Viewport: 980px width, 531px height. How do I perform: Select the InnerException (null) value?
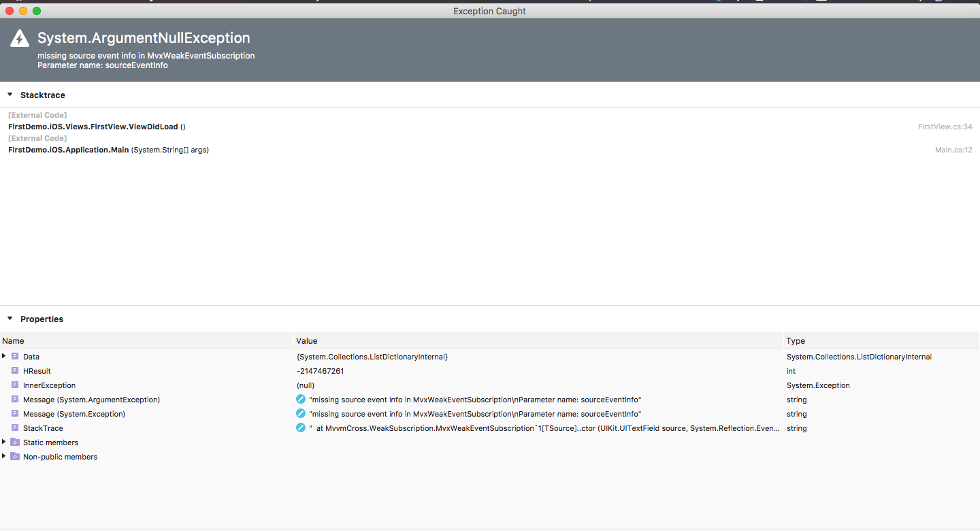[306, 385]
